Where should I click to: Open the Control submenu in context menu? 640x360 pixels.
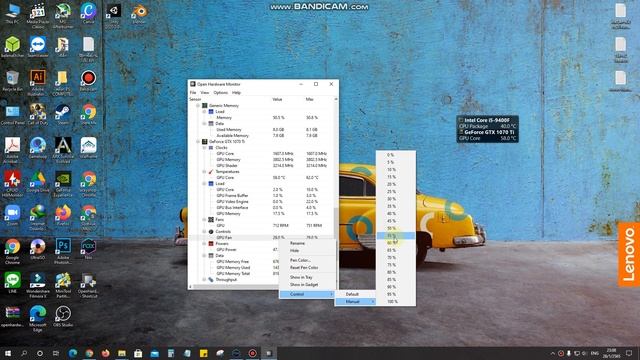tap(307, 294)
